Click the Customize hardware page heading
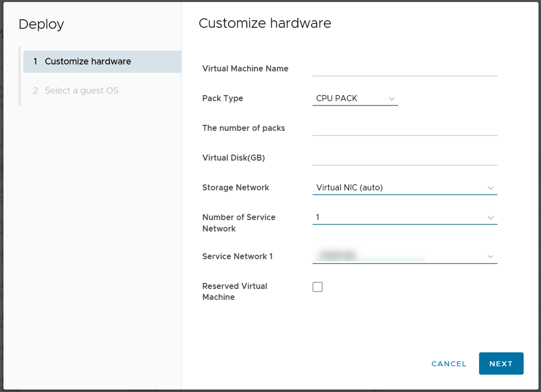Image resolution: width=541 pixels, height=392 pixels. 264,23
